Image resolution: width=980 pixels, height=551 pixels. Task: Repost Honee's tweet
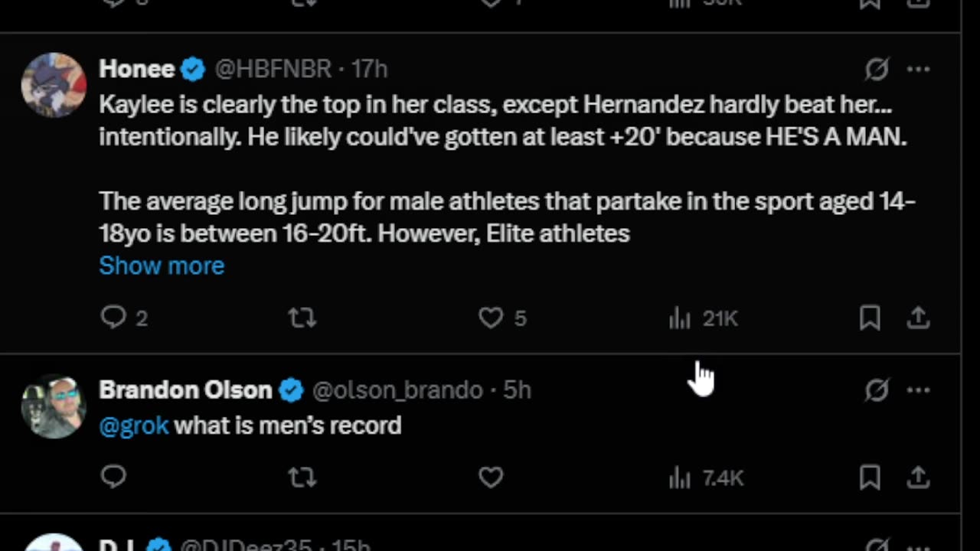(x=302, y=318)
